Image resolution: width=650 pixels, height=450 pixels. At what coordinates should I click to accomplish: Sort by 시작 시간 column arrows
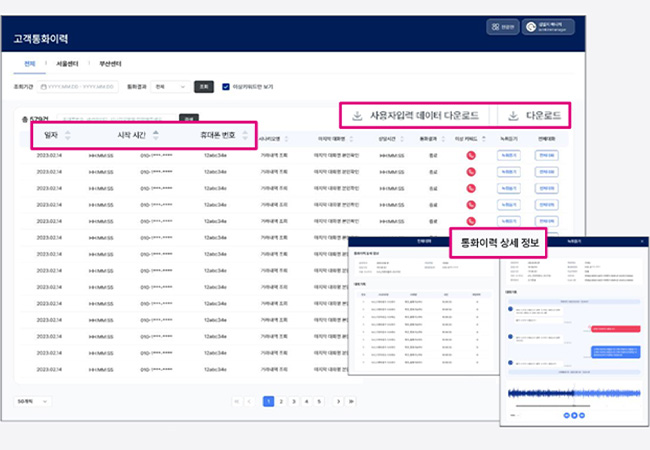(155, 136)
